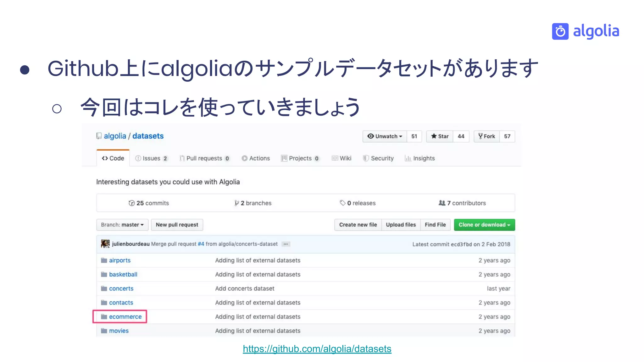This screenshot has height=362, width=644.
Task: Open the movies folder
Action: pos(119,331)
